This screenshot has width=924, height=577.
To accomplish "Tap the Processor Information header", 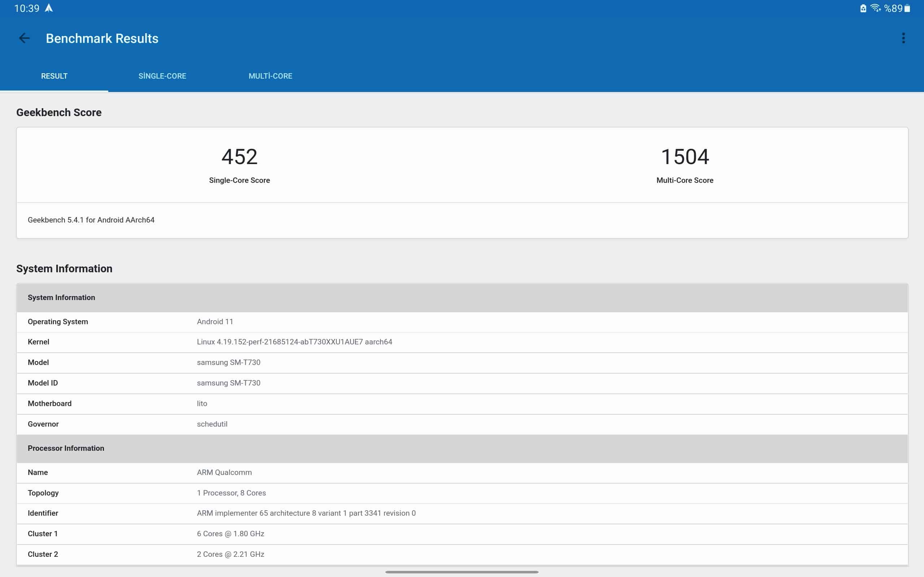I will 462,448.
